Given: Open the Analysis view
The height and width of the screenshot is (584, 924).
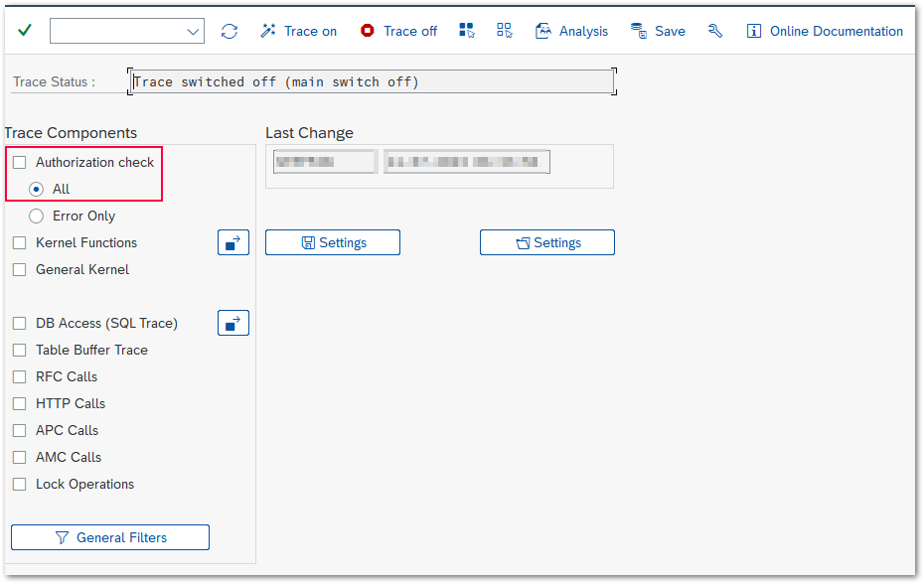Looking at the screenshot, I should [x=571, y=31].
